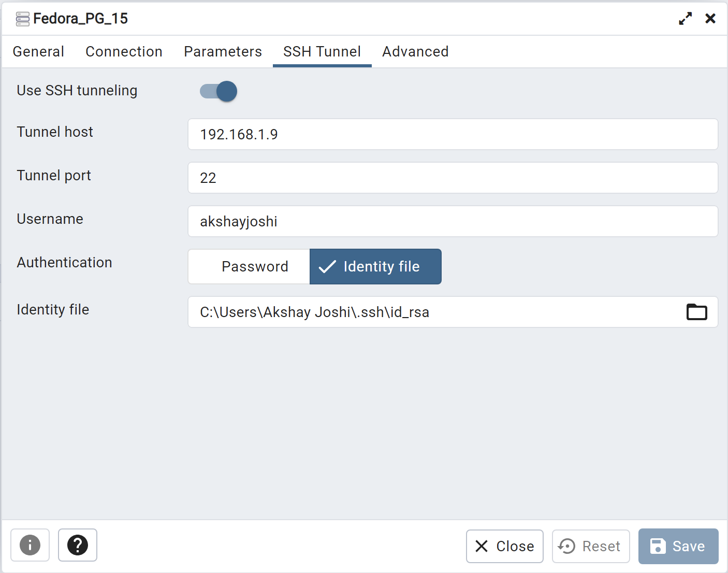Click the info icon at bottom left
The image size is (728, 573).
[30, 545]
